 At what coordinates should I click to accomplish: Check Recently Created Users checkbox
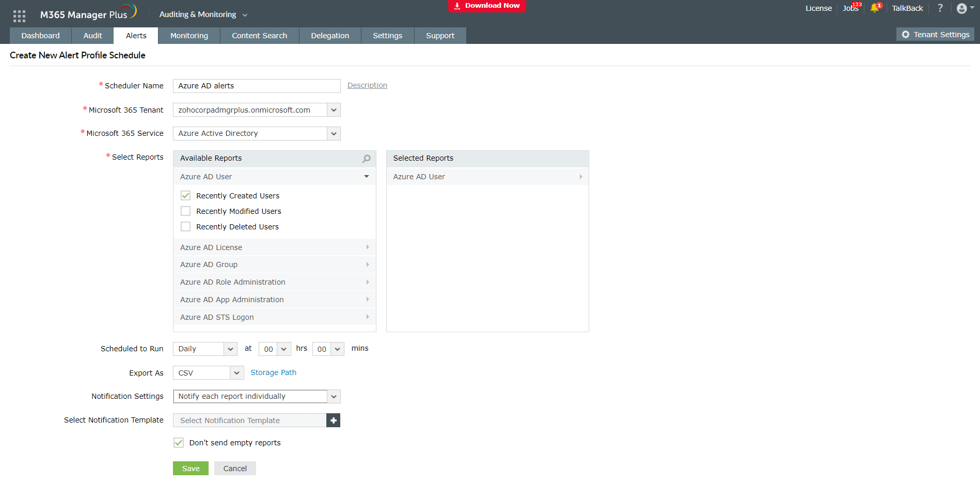pos(185,196)
